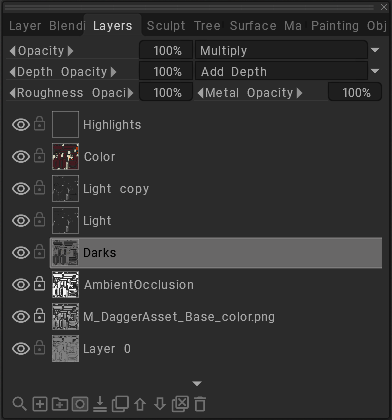Viewport: 392px width, 420px height.
Task: Expand the arrow below the layer list
Action: [x=197, y=384]
